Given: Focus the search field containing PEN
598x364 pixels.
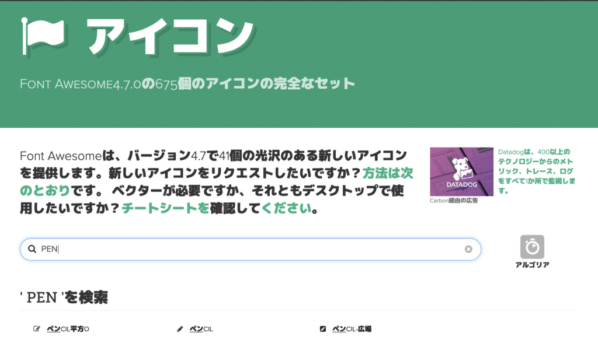Looking at the screenshot, I should point(250,250).
